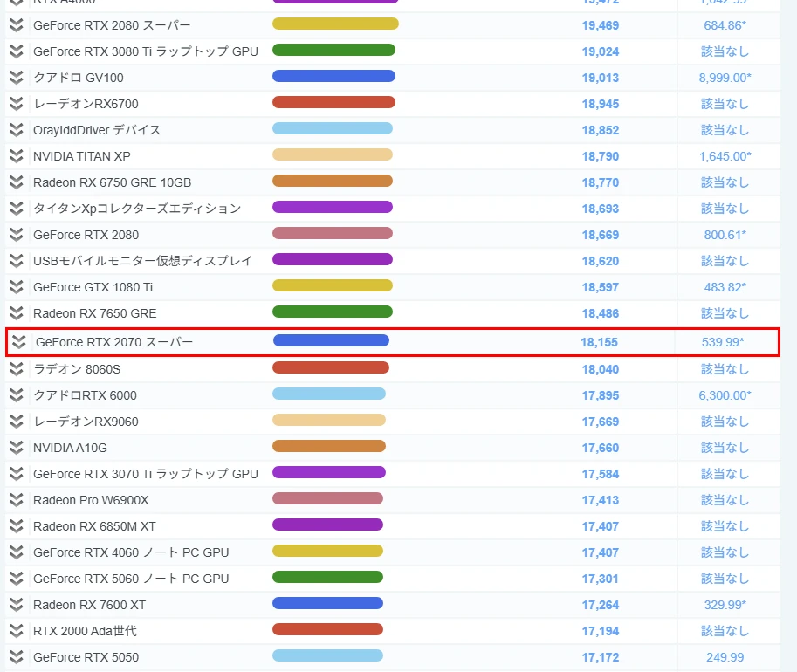This screenshot has width=797, height=672.
Task: Click the chevron icon beside Radeon Pro W6900X
Action: pyautogui.click(x=16, y=500)
